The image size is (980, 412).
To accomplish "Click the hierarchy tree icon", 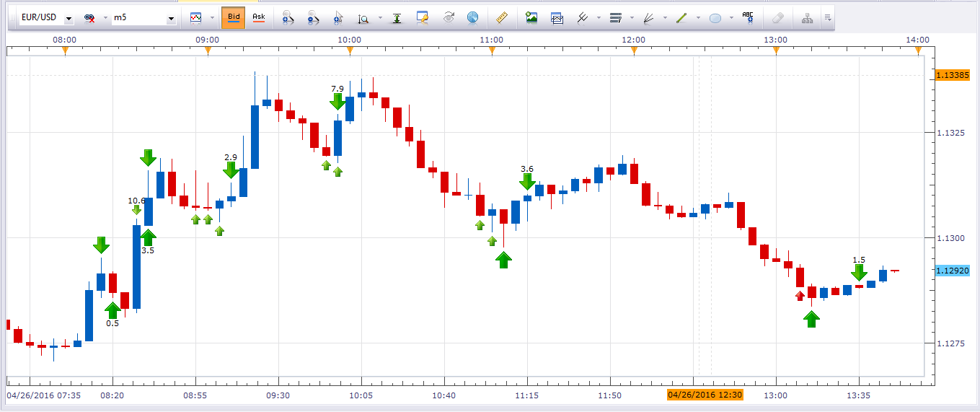I will pos(807,18).
